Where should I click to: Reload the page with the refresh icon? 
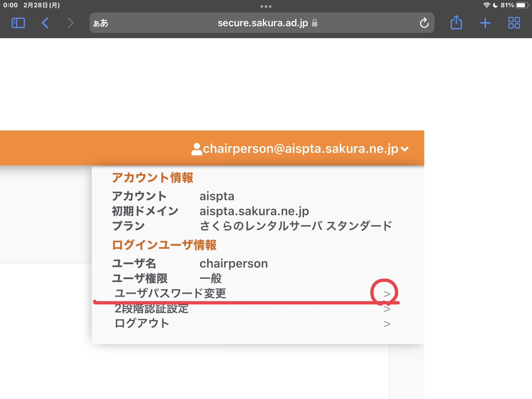[424, 23]
